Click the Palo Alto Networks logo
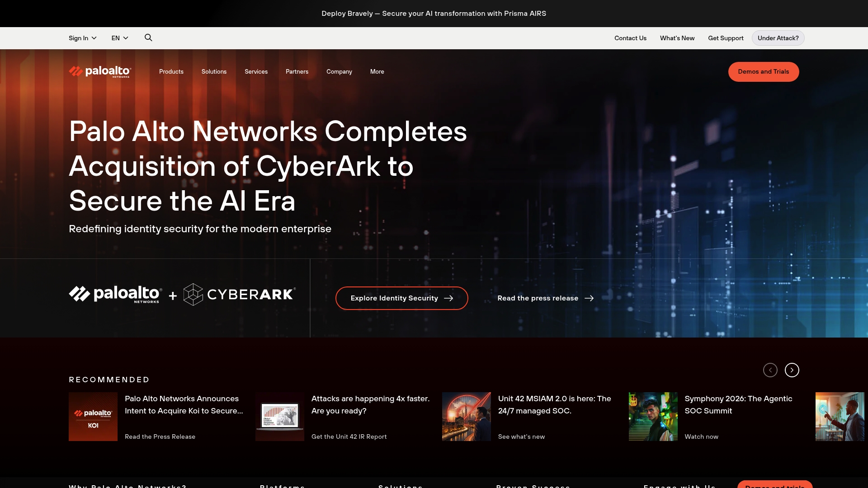 (x=99, y=71)
